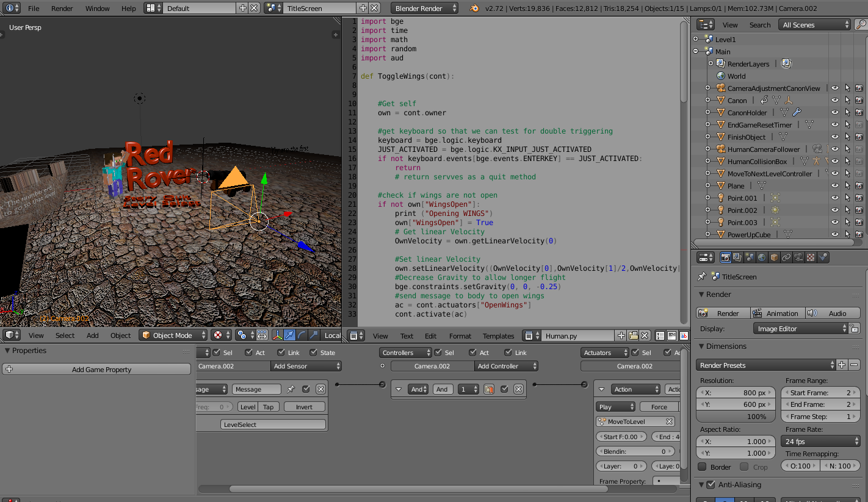Open the Constraints properties chain-link icon
This screenshot has width=868, height=502.
(786, 257)
